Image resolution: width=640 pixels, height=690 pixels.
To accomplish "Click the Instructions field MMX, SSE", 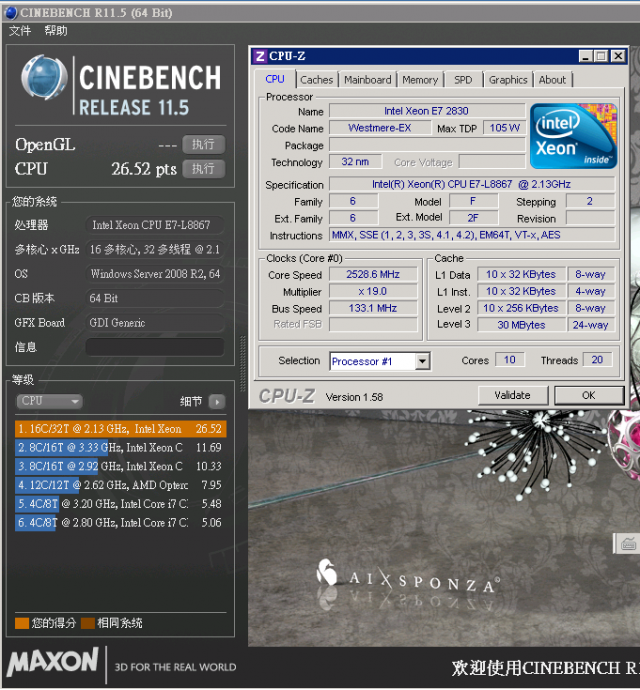I will click(x=471, y=235).
